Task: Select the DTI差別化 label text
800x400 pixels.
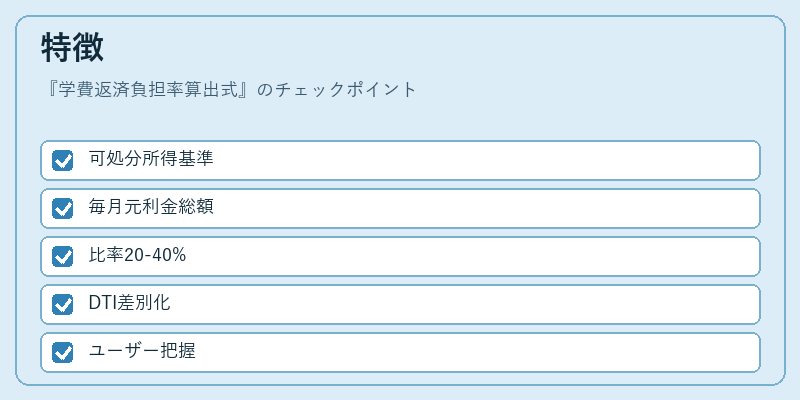Action: (130, 303)
